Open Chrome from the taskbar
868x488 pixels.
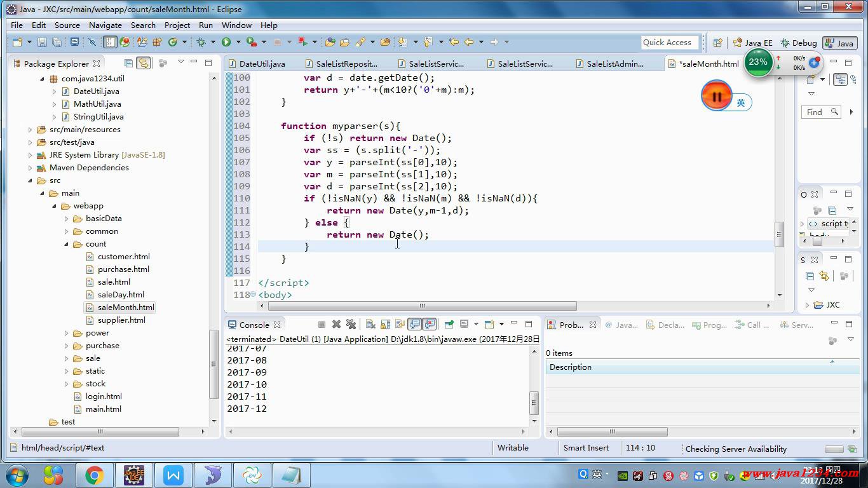(x=95, y=475)
